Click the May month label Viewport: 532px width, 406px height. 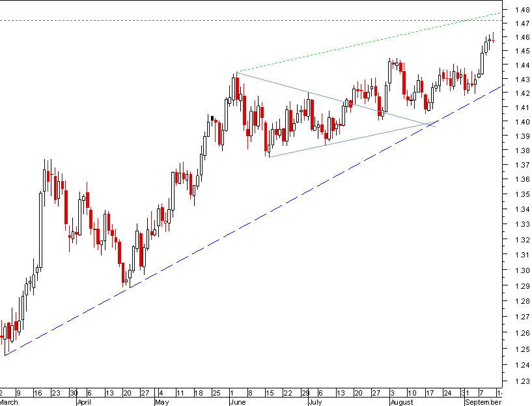(x=162, y=402)
